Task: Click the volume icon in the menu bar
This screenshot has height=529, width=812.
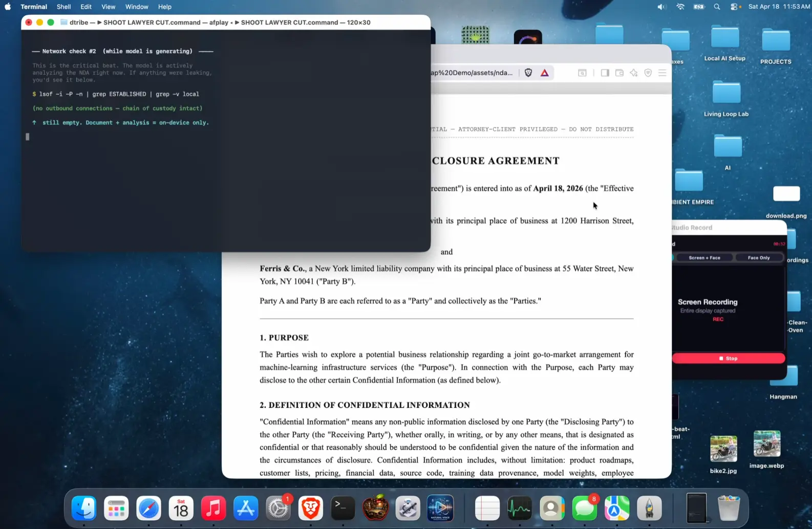Action: (x=661, y=7)
